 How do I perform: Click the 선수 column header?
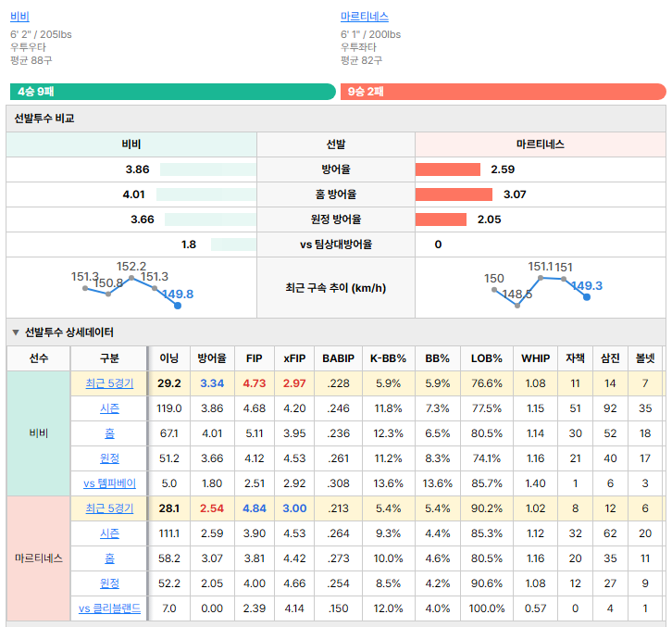pyautogui.click(x=39, y=358)
